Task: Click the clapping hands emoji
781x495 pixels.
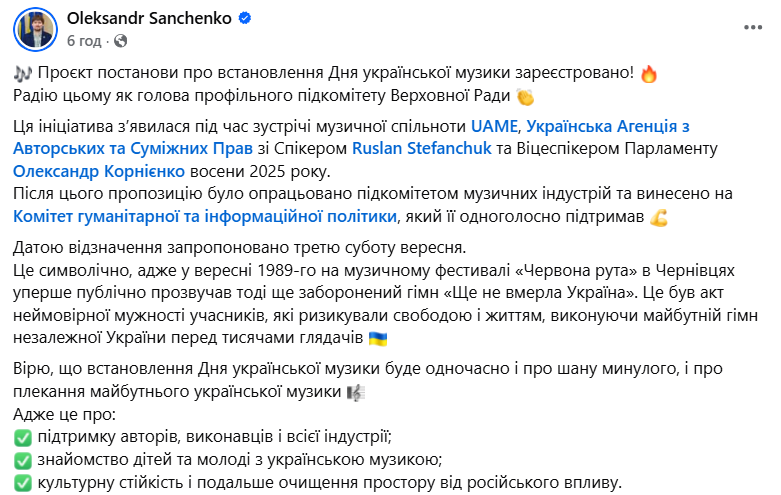Action: (x=526, y=95)
